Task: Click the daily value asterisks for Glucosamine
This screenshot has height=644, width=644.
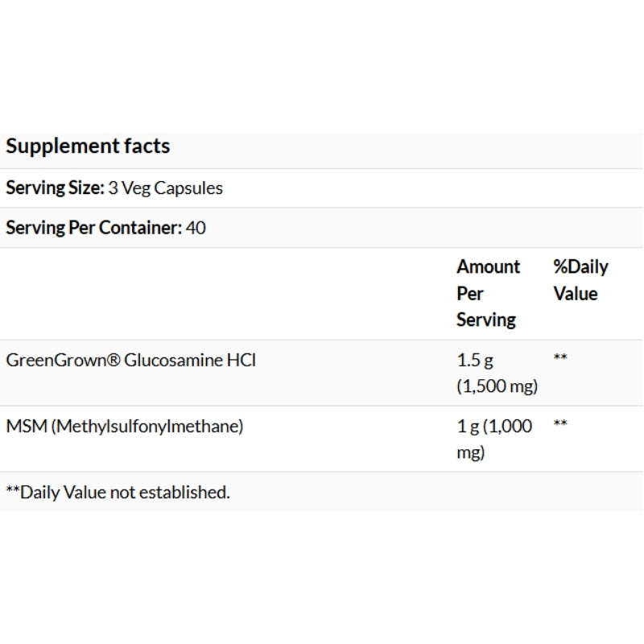Action: (560, 356)
